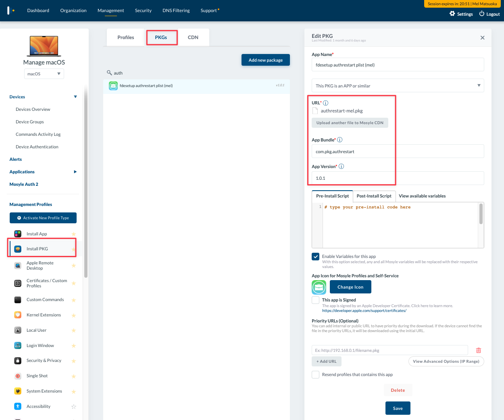
Task: Check Resend profiles that contains this app
Action: click(316, 374)
